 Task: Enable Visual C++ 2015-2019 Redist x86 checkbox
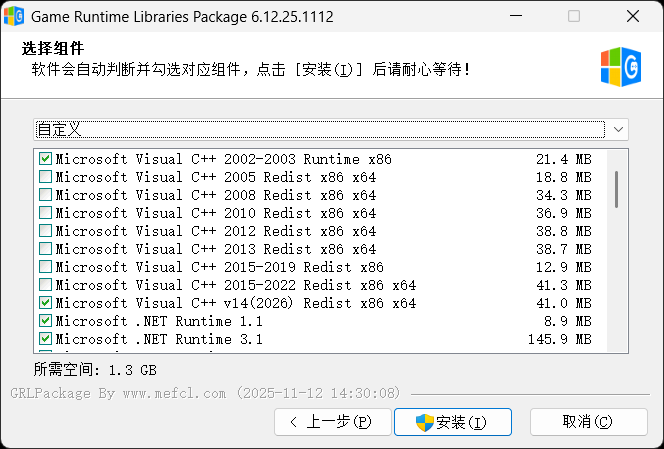point(45,267)
